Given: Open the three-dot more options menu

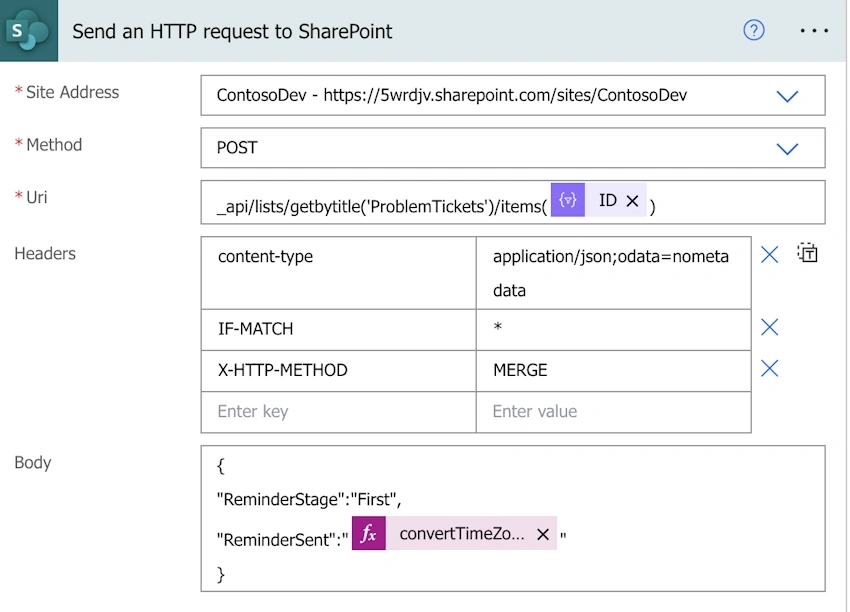Looking at the screenshot, I should tap(814, 31).
